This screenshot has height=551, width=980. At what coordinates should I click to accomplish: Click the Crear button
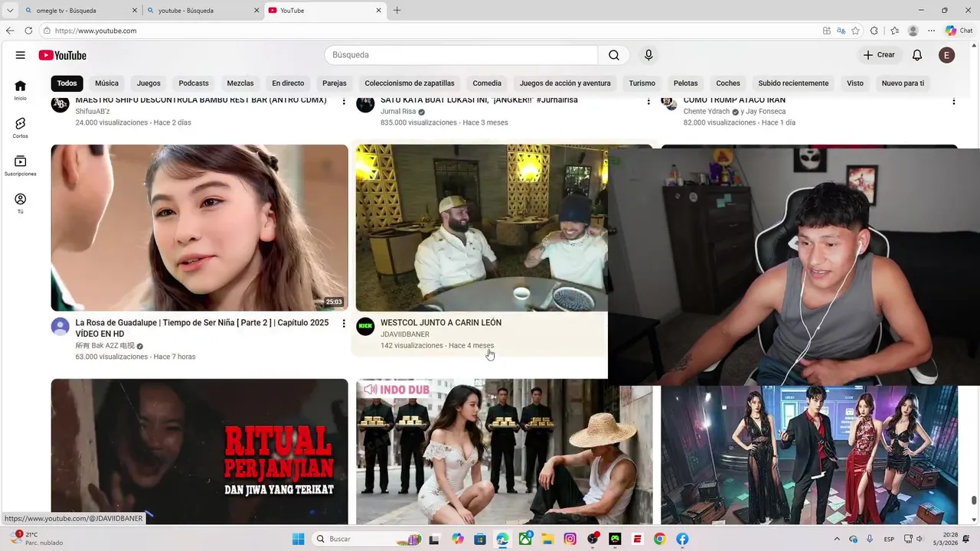[x=878, y=55]
